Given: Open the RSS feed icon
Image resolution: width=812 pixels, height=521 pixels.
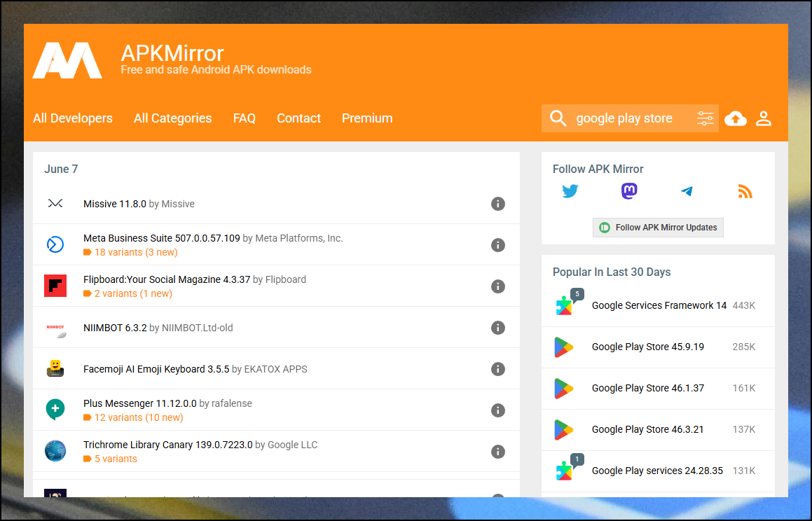Looking at the screenshot, I should pos(745,191).
